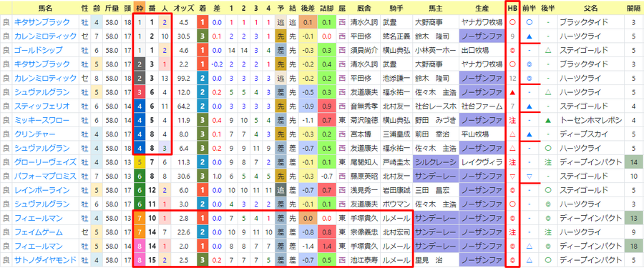Click owner cell シルクレーシ

click(x=435, y=162)
